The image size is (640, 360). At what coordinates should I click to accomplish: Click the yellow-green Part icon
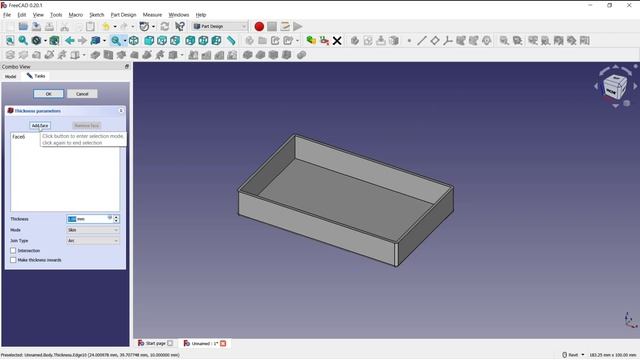(x=311, y=40)
